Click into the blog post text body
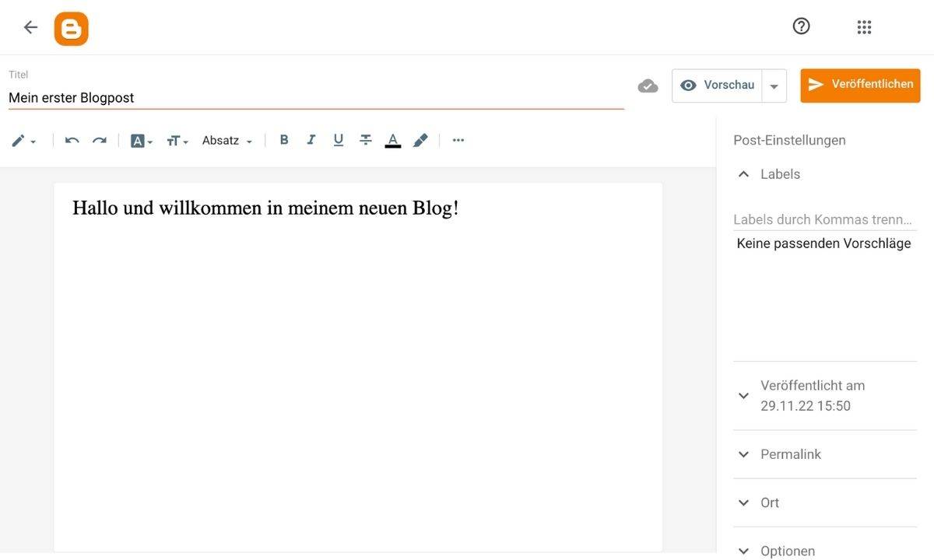934x560 pixels. pos(358,367)
